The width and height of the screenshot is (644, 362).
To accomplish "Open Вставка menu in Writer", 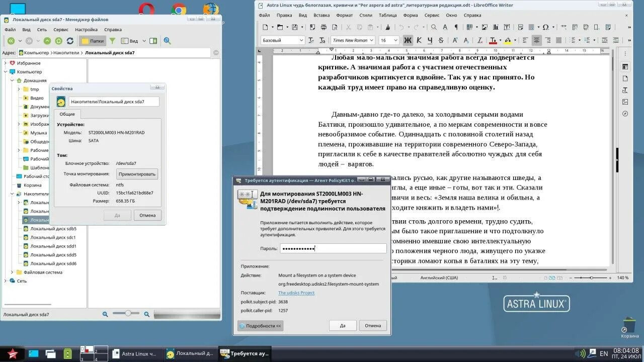I will [x=321, y=15].
